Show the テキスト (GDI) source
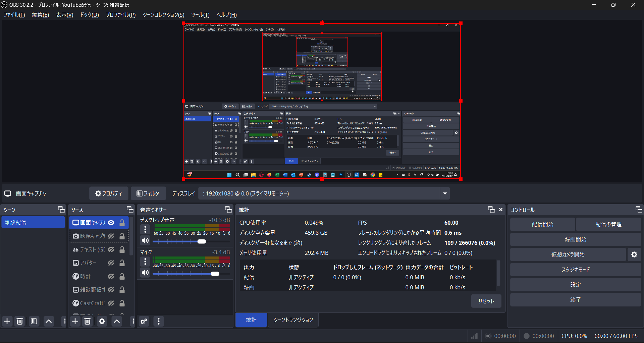This screenshot has height=343, width=644. 111,249
